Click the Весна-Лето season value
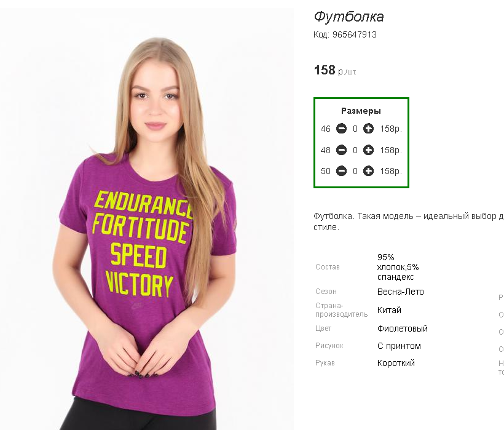Image resolution: width=504 pixels, height=430 pixels. click(x=401, y=292)
